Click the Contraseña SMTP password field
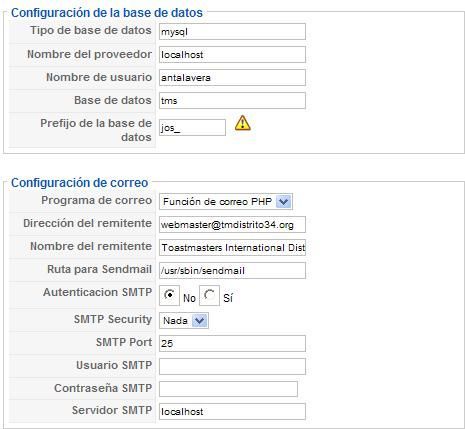This screenshot has height=429, width=465. tap(228, 389)
